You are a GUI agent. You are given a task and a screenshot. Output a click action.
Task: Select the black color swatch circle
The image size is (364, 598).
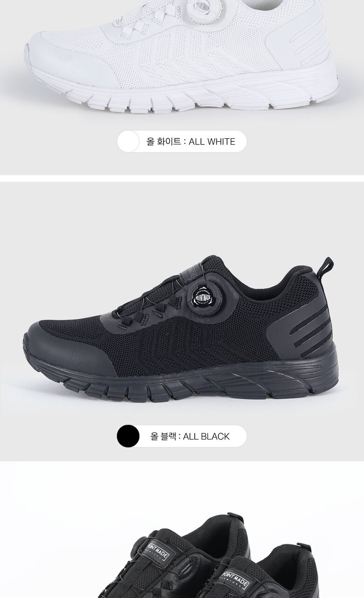click(128, 436)
